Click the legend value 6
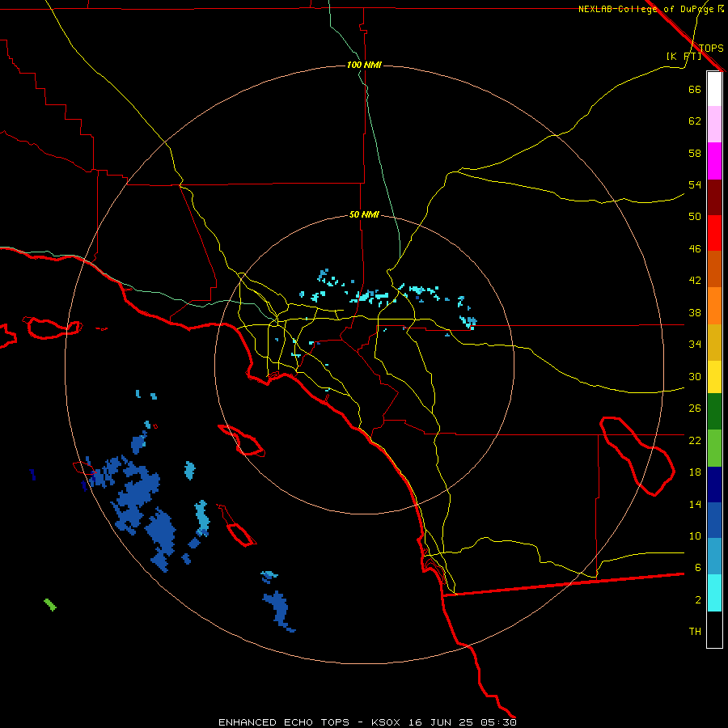This screenshot has width=728, height=728. 697,567
